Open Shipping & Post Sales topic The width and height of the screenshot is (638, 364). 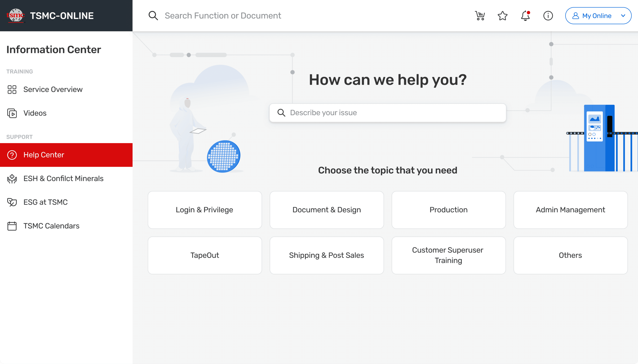coord(327,255)
